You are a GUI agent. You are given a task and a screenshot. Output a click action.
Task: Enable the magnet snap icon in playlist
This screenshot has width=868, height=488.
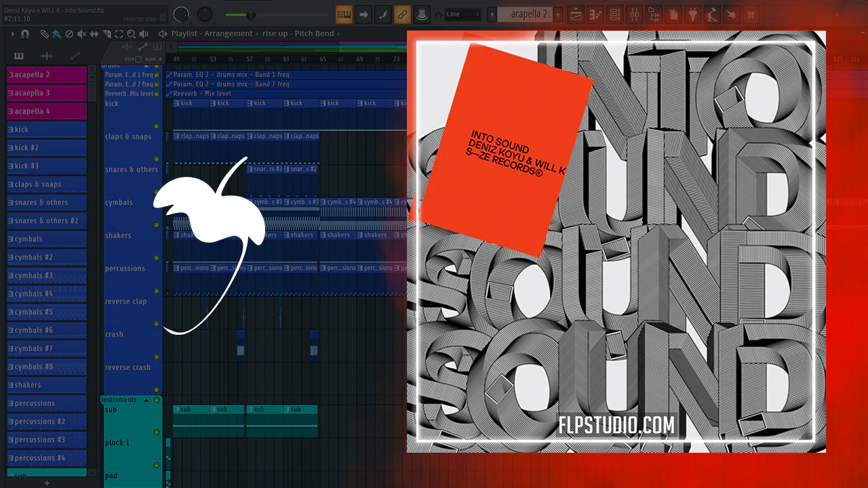click(x=25, y=33)
